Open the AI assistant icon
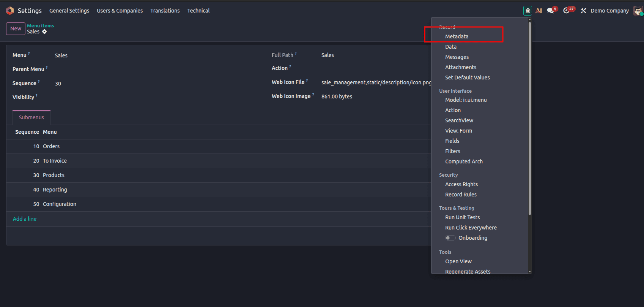Screen dimensions: 644x307 click(539, 11)
